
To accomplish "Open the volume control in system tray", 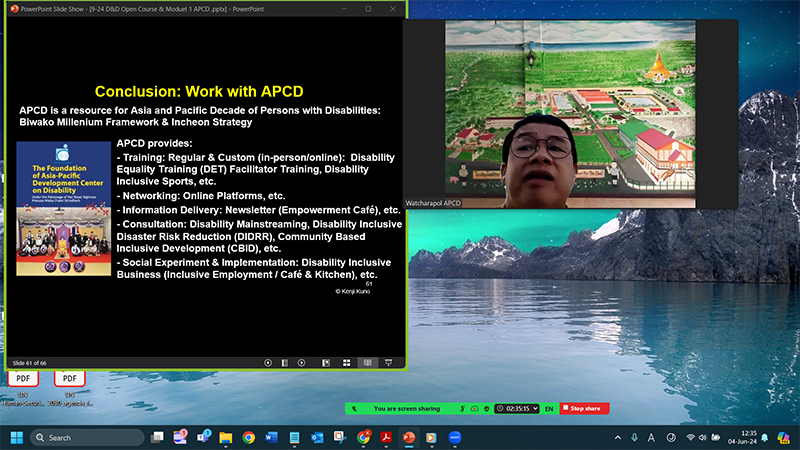I will click(x=703, y=438).
